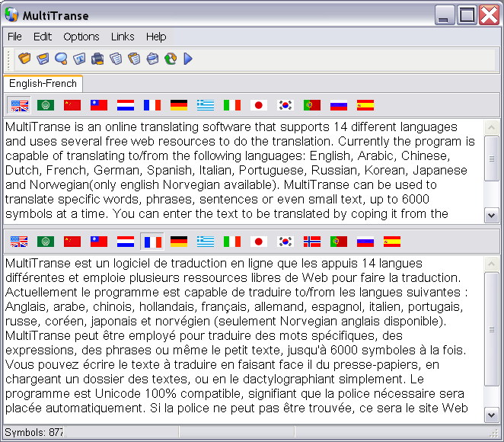Set target language to Italian flag
The height and width of the screenshot is (442, 504).
[232, 242]
